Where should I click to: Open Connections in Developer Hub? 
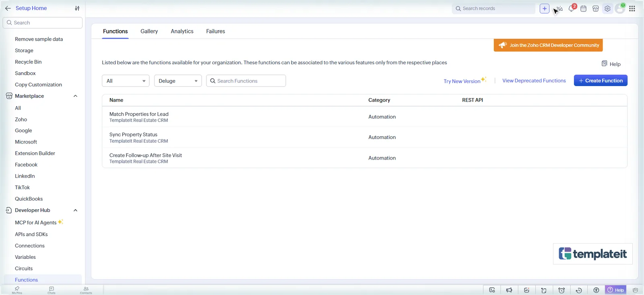pyautogui.click(x=30, y=246)
